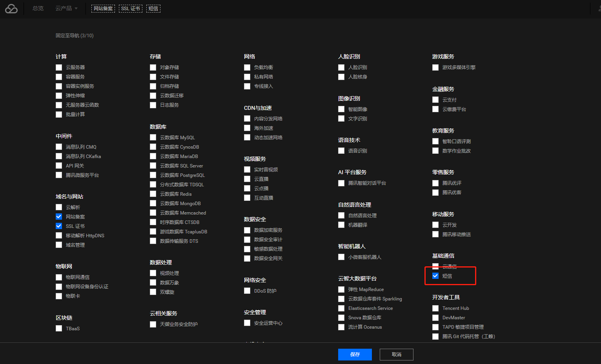Image resolution: width=601 pixels, height=364 pixels.
Task: Tick the 安全运营中心 checkbox
Action: (247, 323)
